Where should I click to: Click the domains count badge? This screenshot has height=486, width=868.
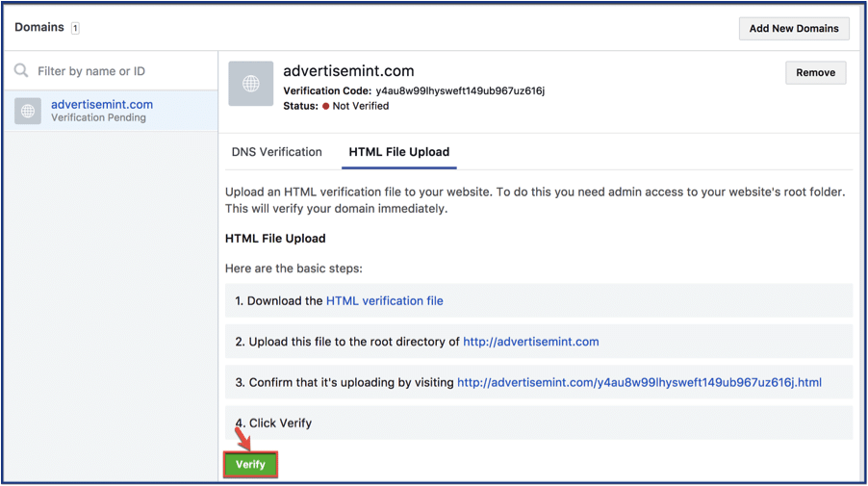click(x=75, y=28)
